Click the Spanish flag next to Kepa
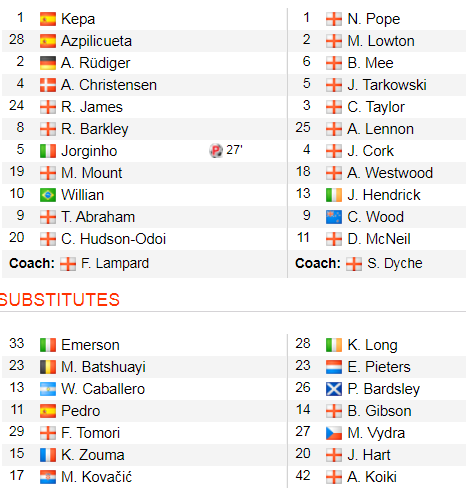 click(48, 19)
